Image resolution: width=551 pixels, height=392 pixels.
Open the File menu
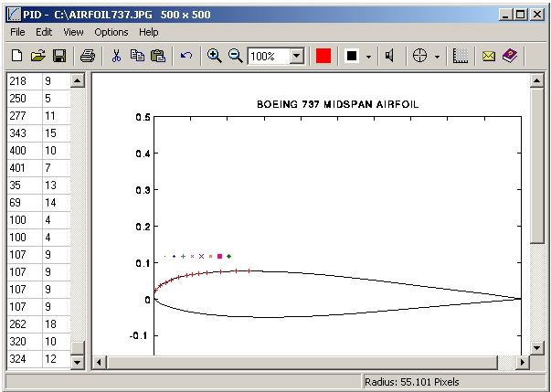[x=17, y=32]
